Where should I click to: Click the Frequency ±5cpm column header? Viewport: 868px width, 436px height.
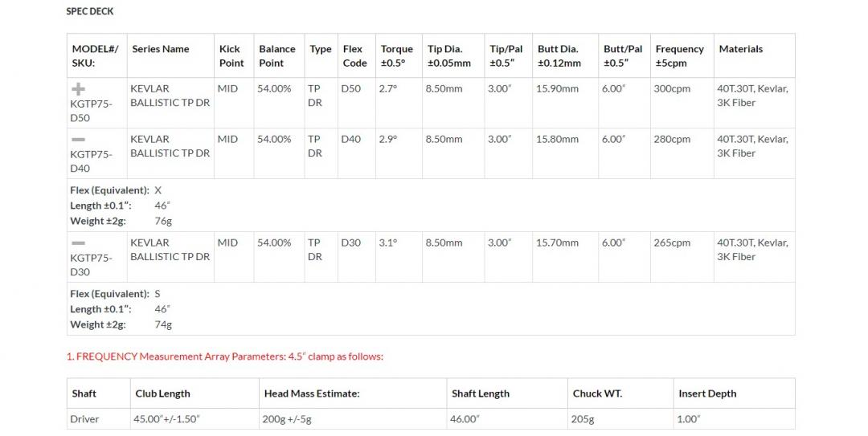679,56
